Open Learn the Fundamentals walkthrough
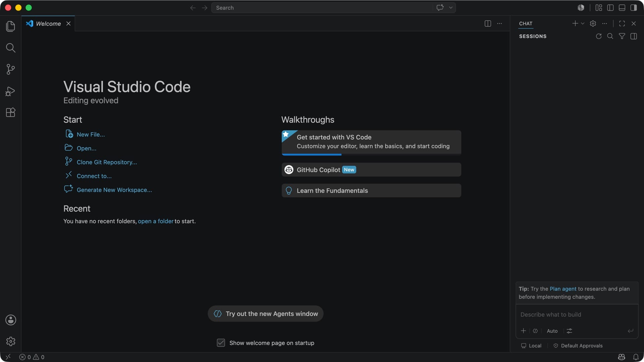Screen dimensions: 644x362 coord(371,190)
